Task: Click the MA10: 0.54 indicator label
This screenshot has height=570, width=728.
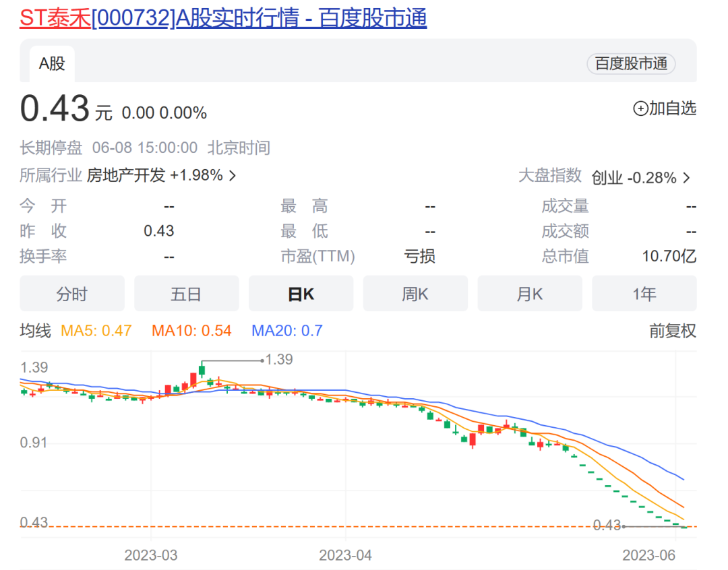Action: click(x=191, y=331)
